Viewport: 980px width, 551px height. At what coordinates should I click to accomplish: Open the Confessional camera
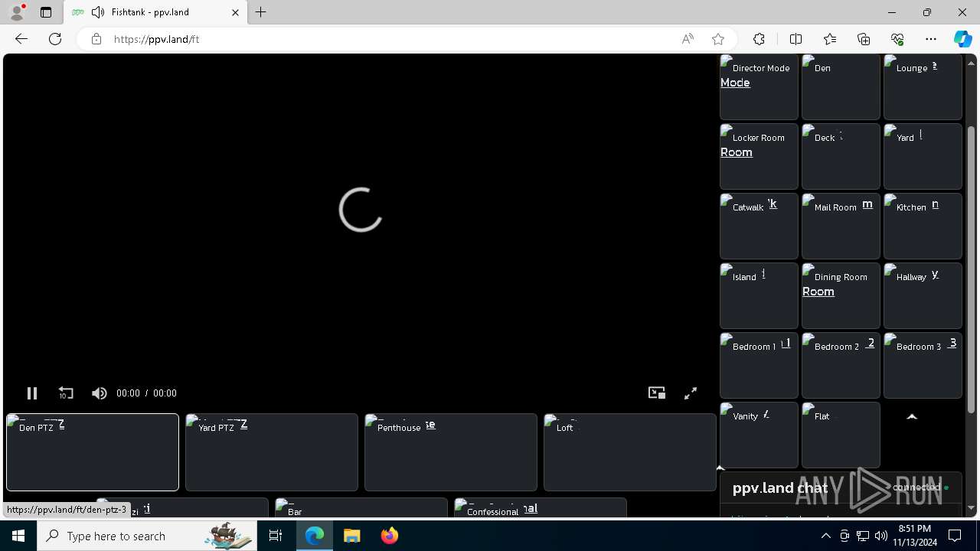click(541, 507)
